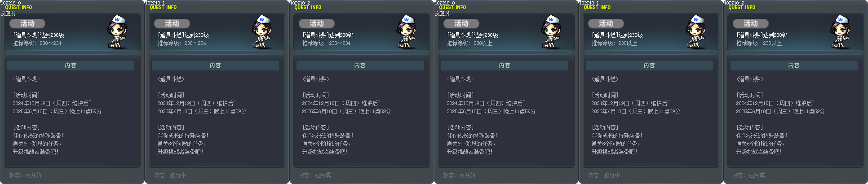Screen dimensions: 868x184
Task: Click 状态: 可开始 in 230~234 panel
Action: click(x=26, y=175)
